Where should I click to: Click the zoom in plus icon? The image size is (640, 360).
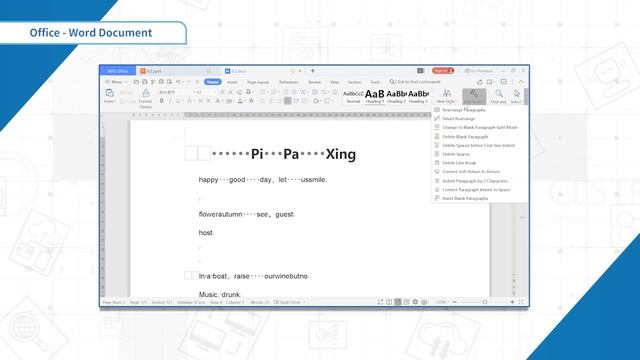coord(512,302)
